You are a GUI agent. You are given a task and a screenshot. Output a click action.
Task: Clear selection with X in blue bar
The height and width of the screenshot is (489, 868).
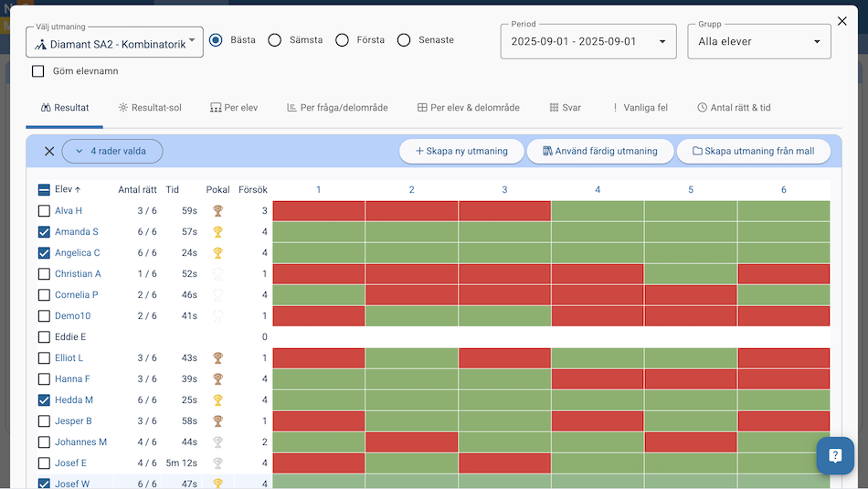coord(49,152)
